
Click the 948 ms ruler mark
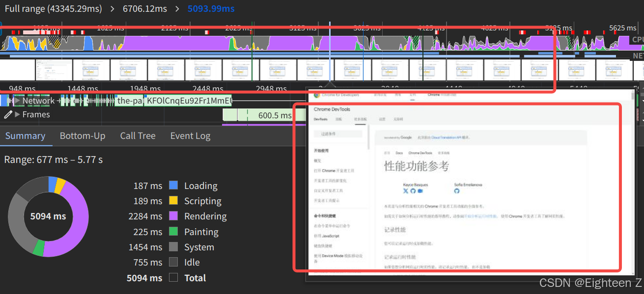[x=22, y=89]
